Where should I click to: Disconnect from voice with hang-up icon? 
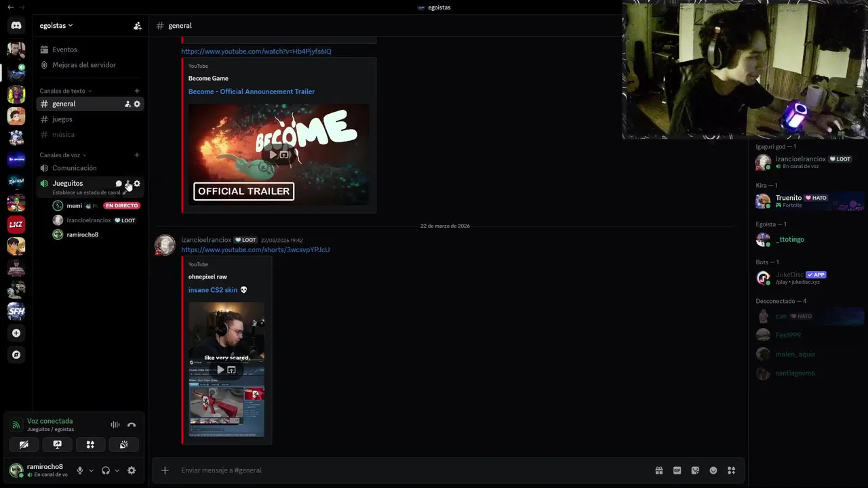click(x=132, y=425)
